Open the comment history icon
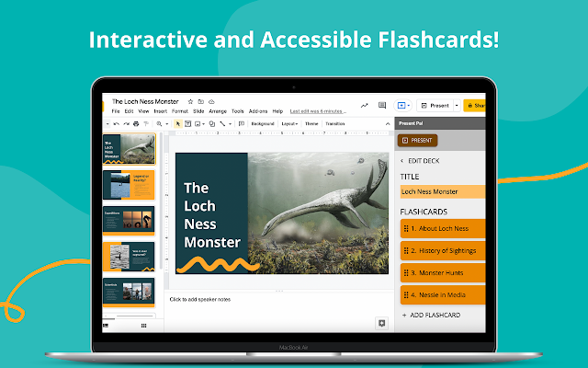The width and height of the screenshot is (588, 368). click(382, 106)
